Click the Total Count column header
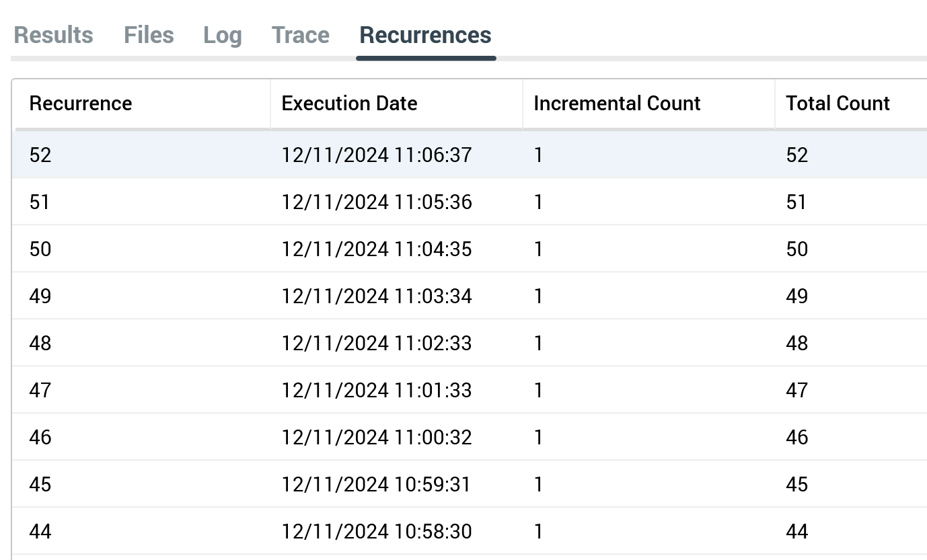Image resolution: width=927 pixels, height=560 pixels. point(838,104)
